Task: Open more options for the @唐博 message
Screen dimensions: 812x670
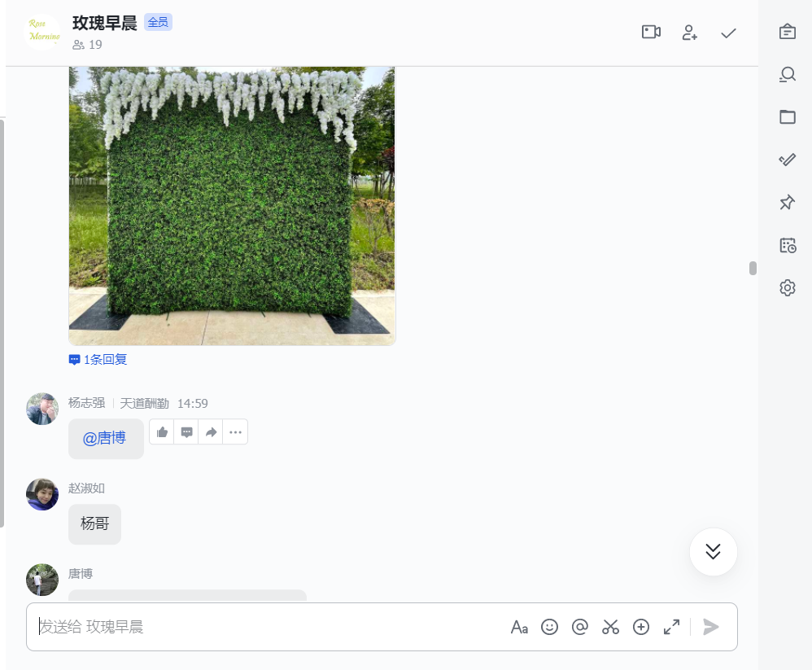Action: coord(235,432)
